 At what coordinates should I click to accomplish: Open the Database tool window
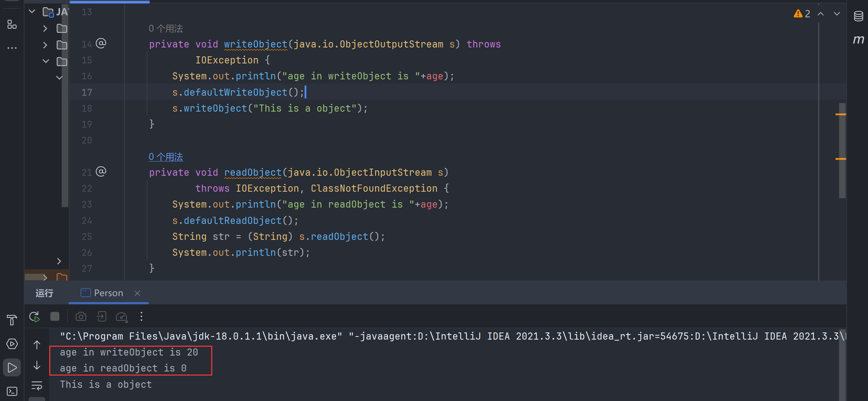858,16
